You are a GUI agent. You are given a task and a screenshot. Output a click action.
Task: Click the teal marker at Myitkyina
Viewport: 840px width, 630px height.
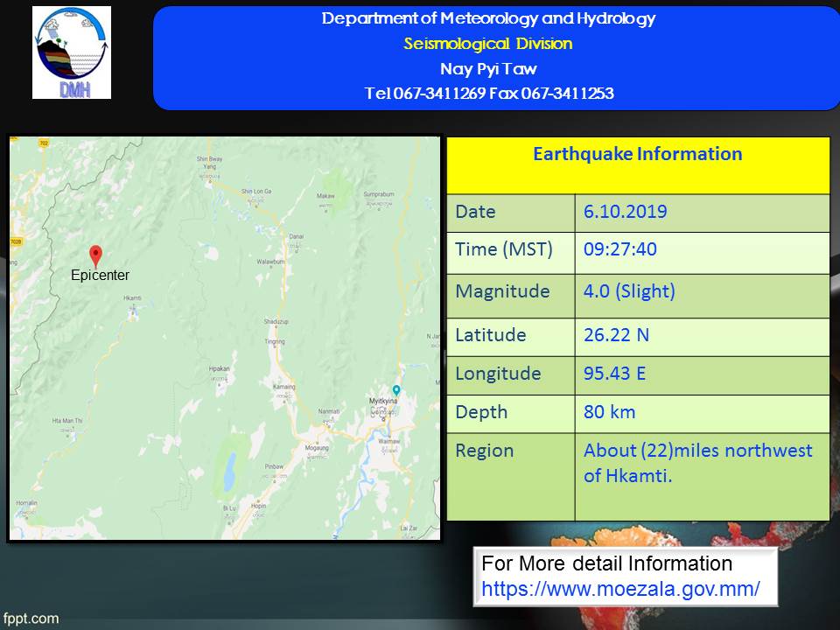tap(396, 390)
